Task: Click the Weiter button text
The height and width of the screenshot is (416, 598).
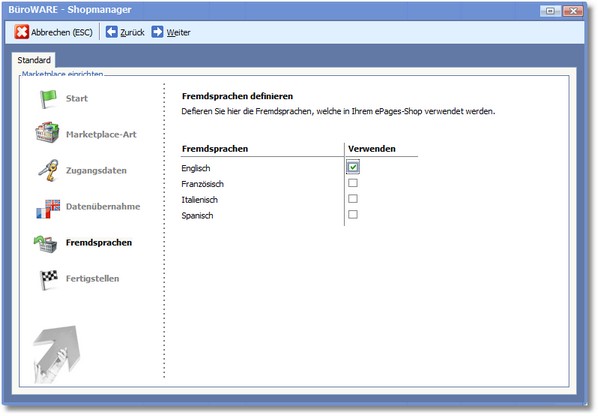Action: (x=178, y=32)
